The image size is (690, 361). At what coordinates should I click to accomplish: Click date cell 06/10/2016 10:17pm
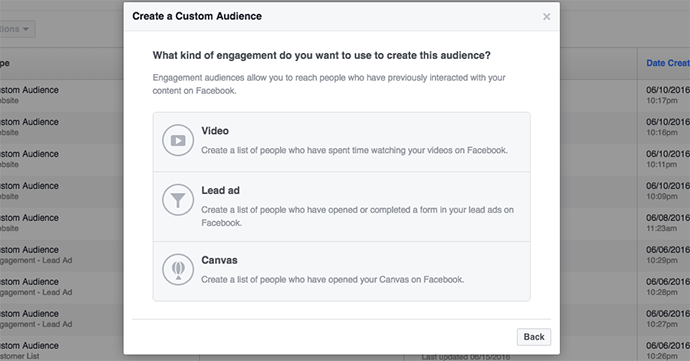tap(668, 95)
